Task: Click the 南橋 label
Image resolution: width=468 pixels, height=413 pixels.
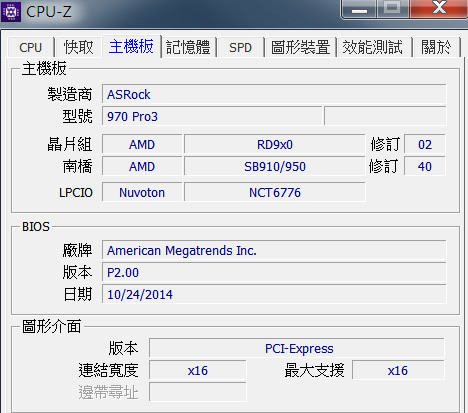Action: click(77, 166)
